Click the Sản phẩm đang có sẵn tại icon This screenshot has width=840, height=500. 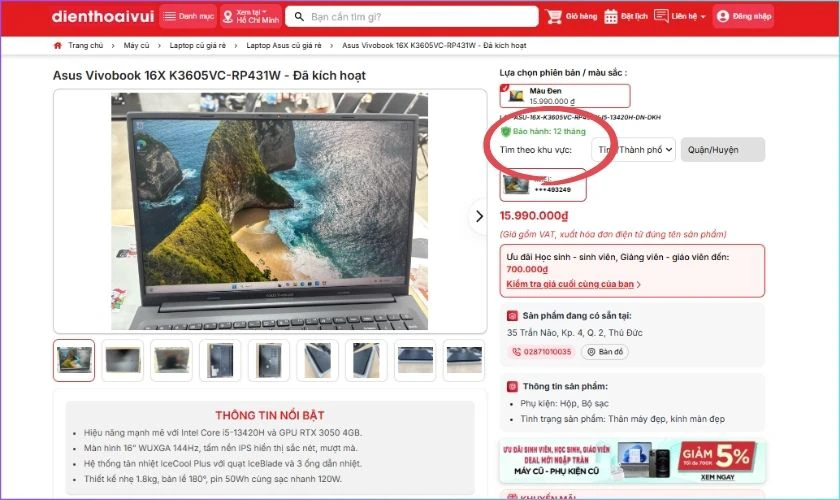(512, 316)
